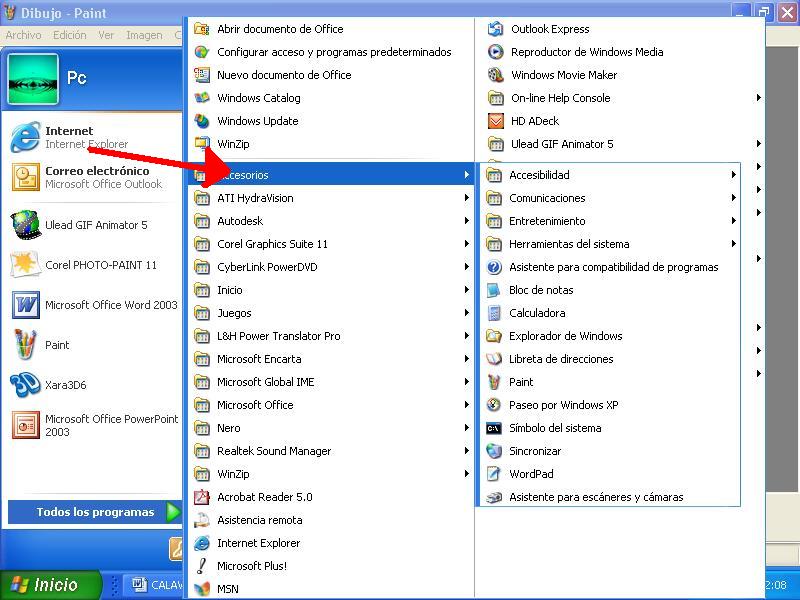Click the Explorador de Windows icon
Viewport: 800px width, 600px height.
[494, 336]
